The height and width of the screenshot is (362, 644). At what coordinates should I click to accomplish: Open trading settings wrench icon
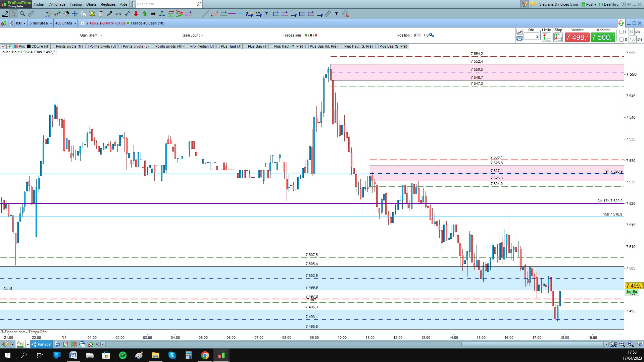519,32
